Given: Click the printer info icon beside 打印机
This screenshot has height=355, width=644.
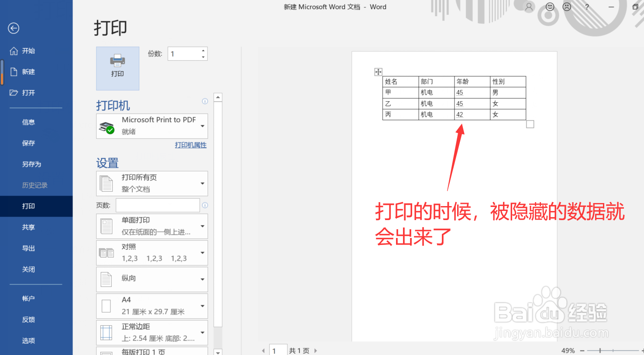Looking at the screenshot, I should tap(205, 101).
